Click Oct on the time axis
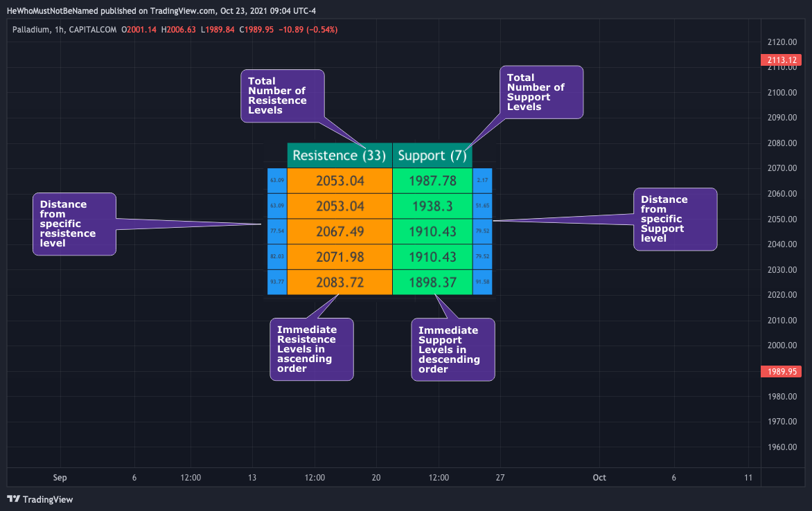Image resolution: width=812 pixels, height=511 pixels. [599, 477]
